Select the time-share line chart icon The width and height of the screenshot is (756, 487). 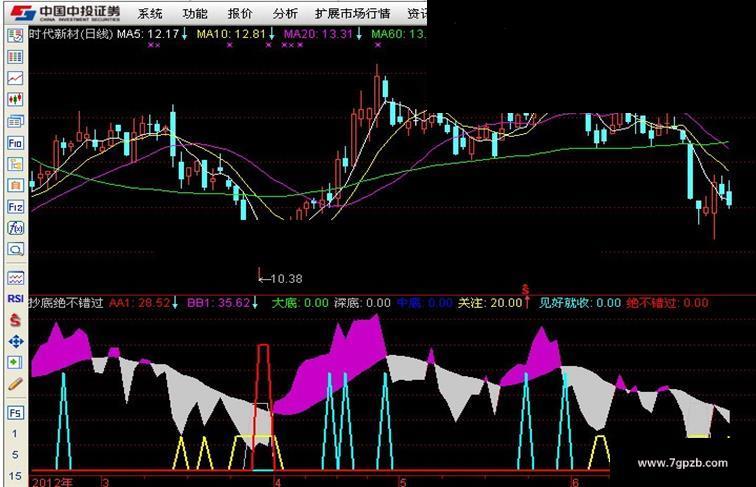click(x=15, y=78)
